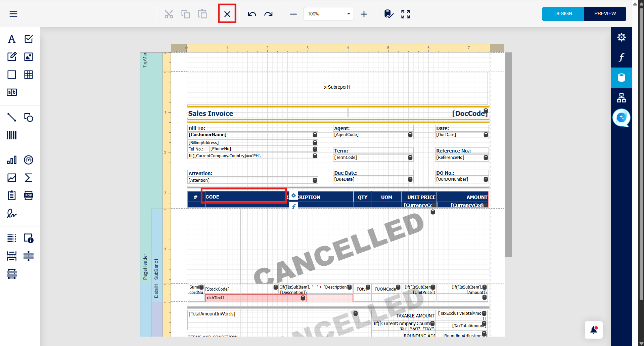644x346 pixels.
Task: Select the Label tool (A icon)
Action: [12, 39]
